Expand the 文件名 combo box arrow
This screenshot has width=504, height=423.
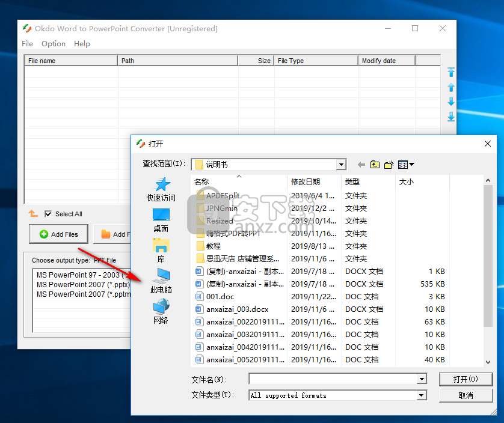click(422, 379)
